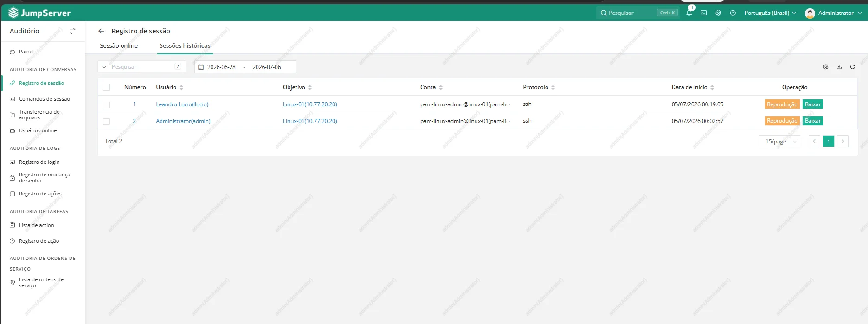Sort by Objetivo column arrows
Viewport: 868px width, 324px height.
pyautogui.click(x=310, y=87)
